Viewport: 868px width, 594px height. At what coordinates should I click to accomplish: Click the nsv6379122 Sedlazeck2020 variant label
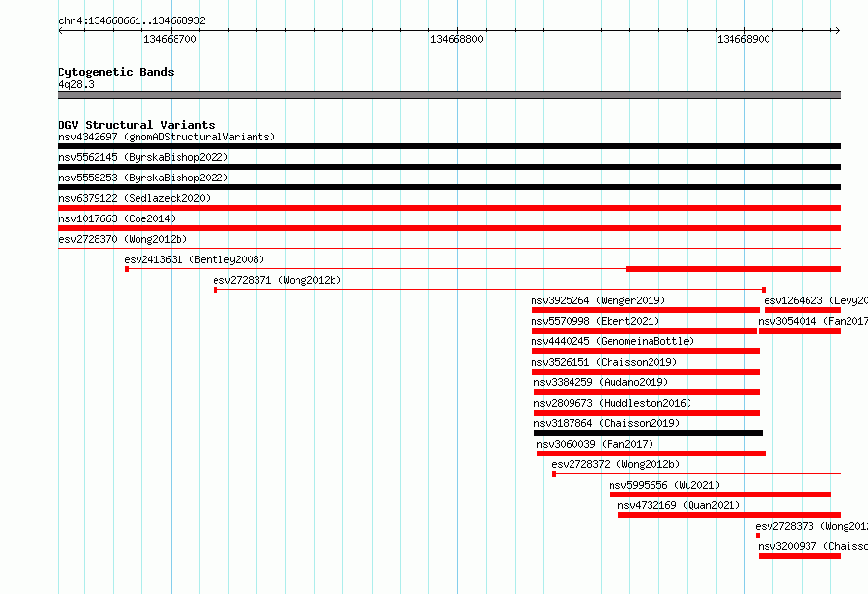click(x=135, y=198)
